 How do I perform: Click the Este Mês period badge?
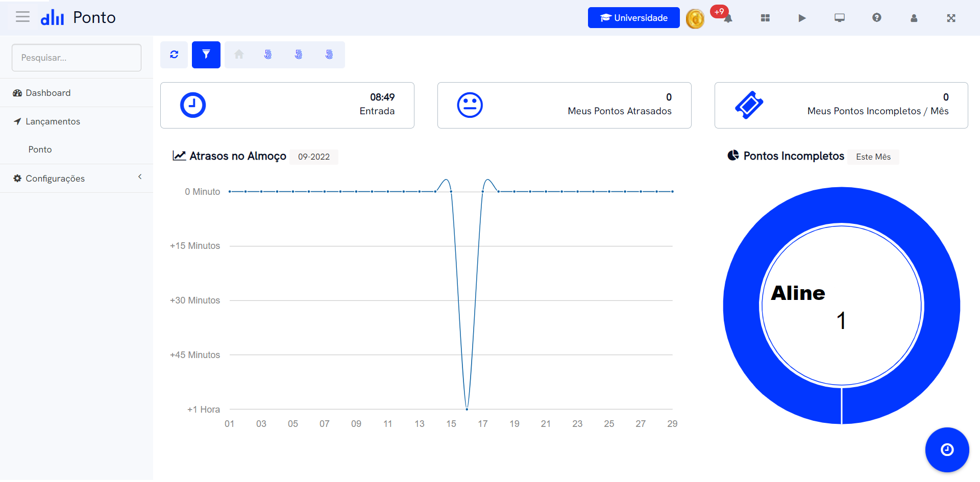click(x=873, y=157)
